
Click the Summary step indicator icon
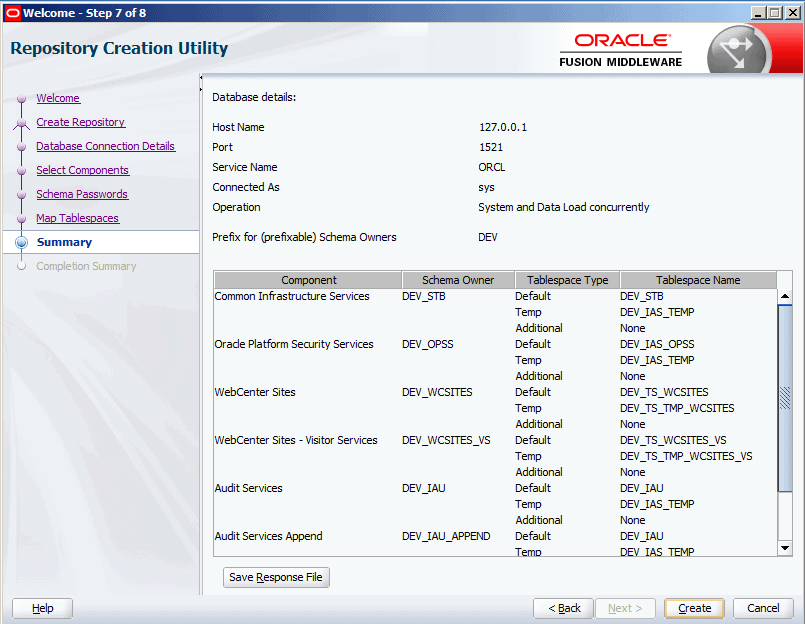21,242
